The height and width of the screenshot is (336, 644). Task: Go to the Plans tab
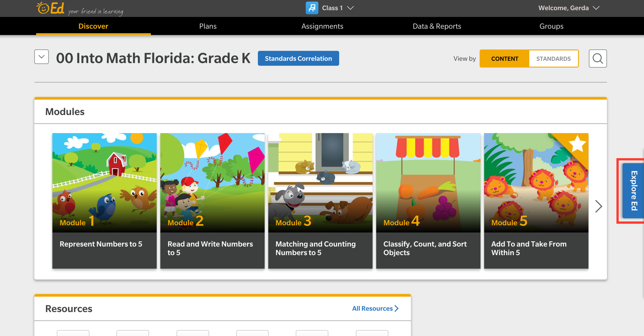pyautogui.click(x=208, y=26)
